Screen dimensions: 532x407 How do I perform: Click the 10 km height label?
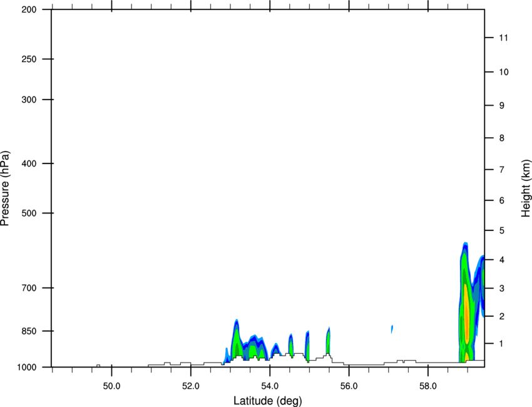tap(504, 72)
